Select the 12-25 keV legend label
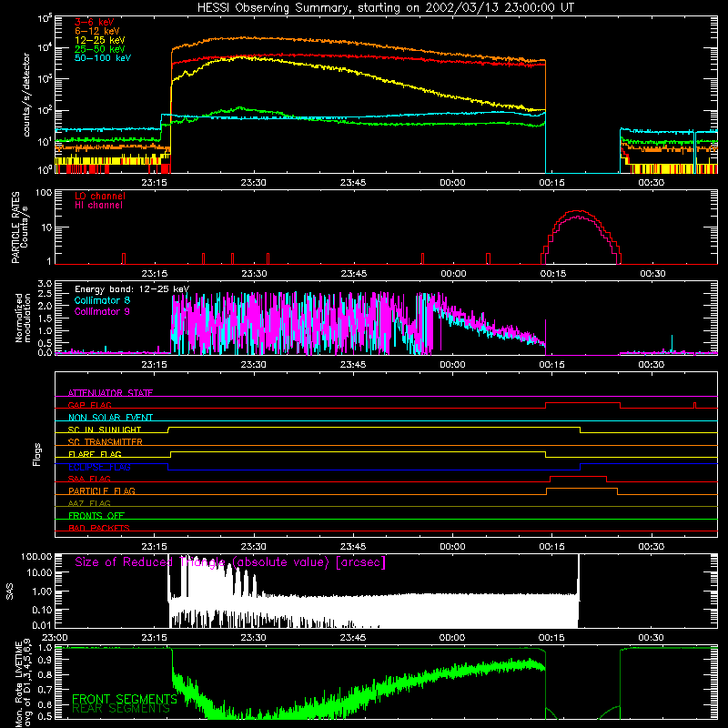The image size is (728, 728). pyautogui.click(x=100, y=40)
